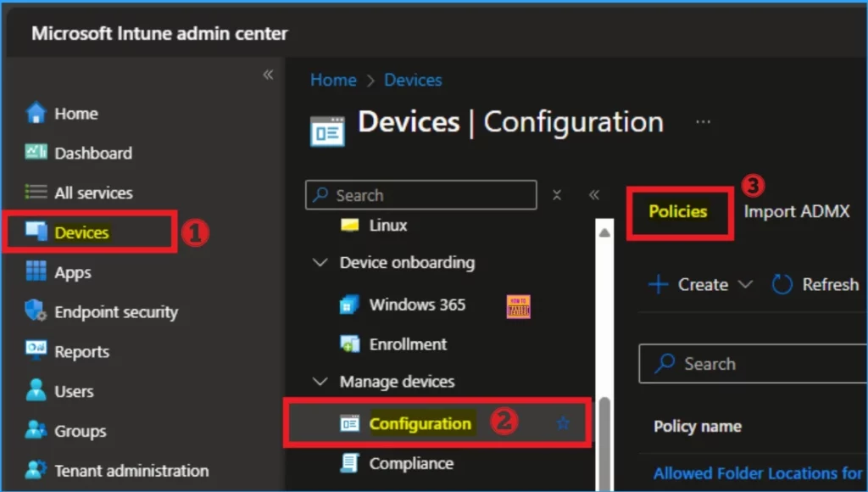
Task: Select the Devices icon in sidebar
Action: (x=36, y=232)
